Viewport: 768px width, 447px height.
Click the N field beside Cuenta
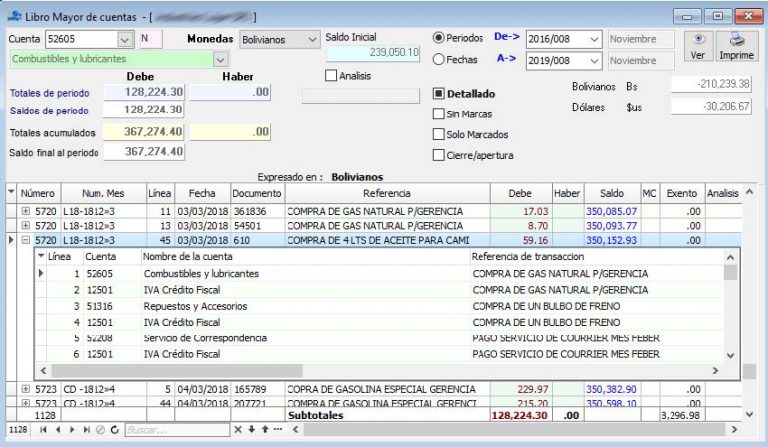(x=150, y=39)
